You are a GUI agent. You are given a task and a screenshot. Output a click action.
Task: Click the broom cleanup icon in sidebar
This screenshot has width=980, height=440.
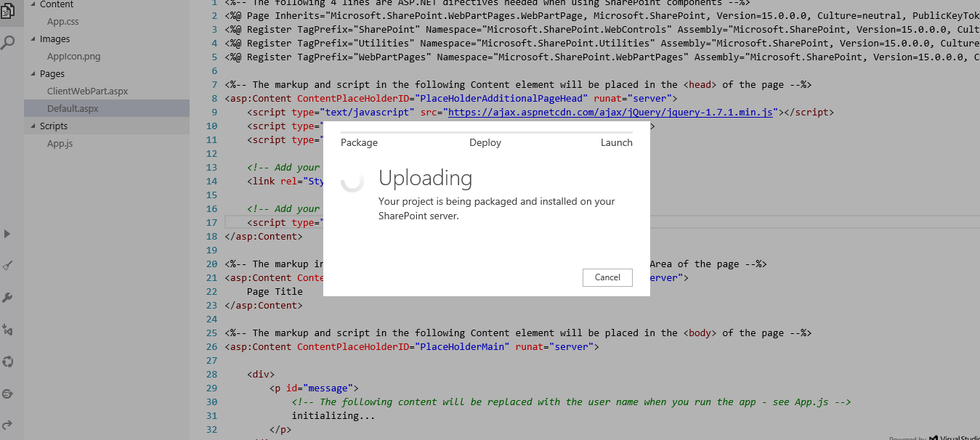[x=8, y=266]
